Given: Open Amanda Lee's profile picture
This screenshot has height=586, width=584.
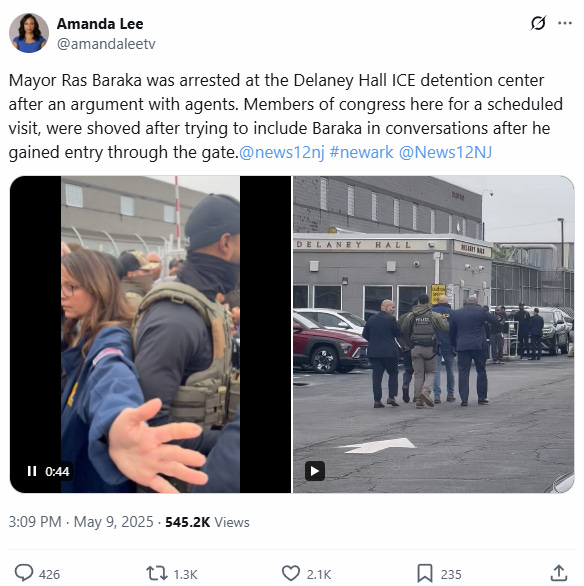Looking at the screenshot, I should [29, 33].
